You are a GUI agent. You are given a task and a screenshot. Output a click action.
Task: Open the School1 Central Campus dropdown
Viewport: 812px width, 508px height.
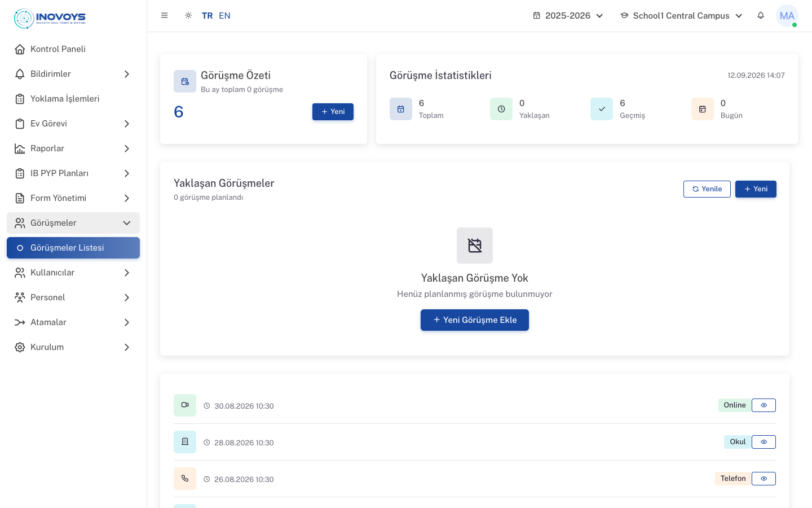point(681,16)
